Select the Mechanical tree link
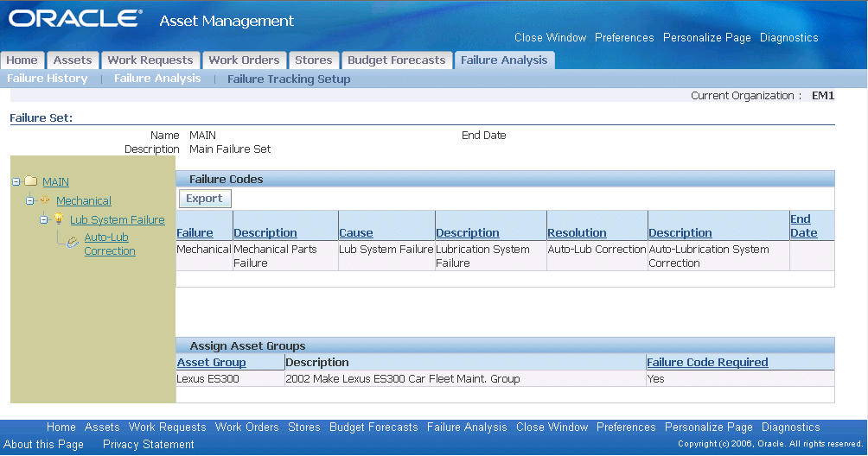The image size is (868, 456). click(x=84, y=200)
